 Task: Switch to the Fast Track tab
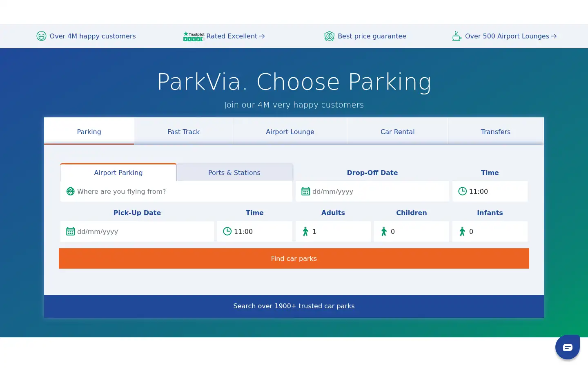pyautogui.click(x=183, y=131)
